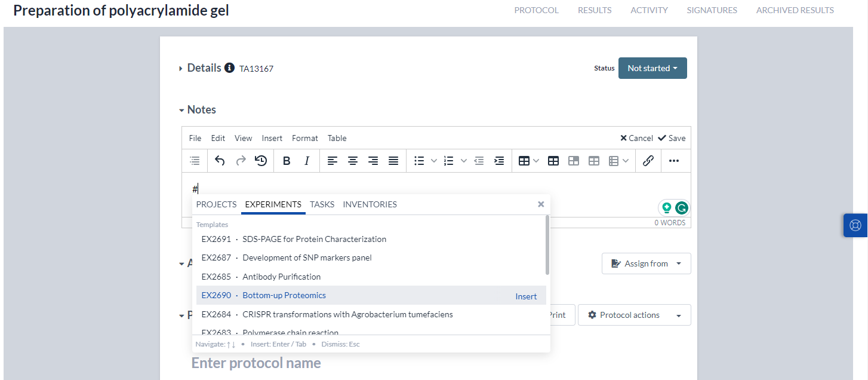Select the Italic formatting icon

coord(306,161)
